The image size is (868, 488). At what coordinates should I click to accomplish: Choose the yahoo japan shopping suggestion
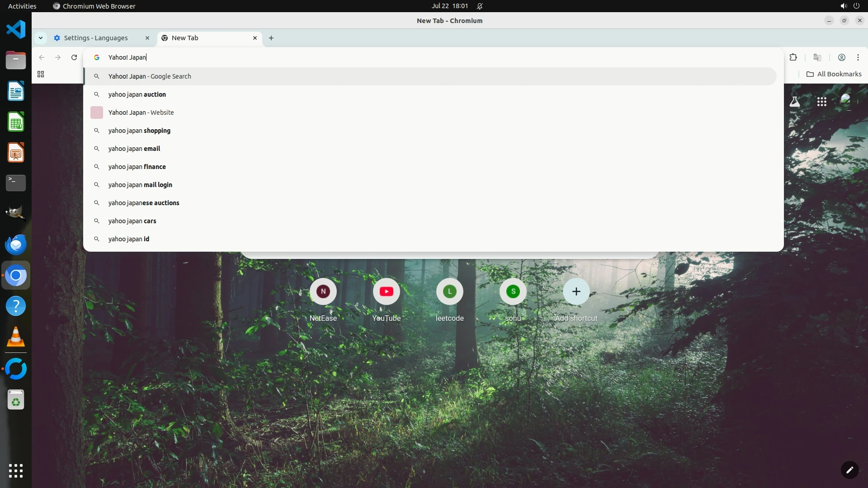click(x=139, y=131)
